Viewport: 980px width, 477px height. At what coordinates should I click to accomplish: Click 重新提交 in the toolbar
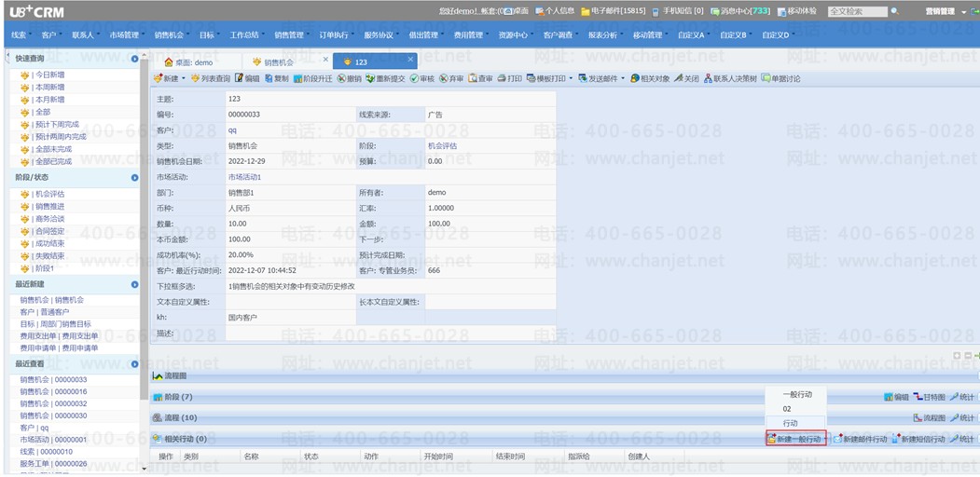click(386, 78)
